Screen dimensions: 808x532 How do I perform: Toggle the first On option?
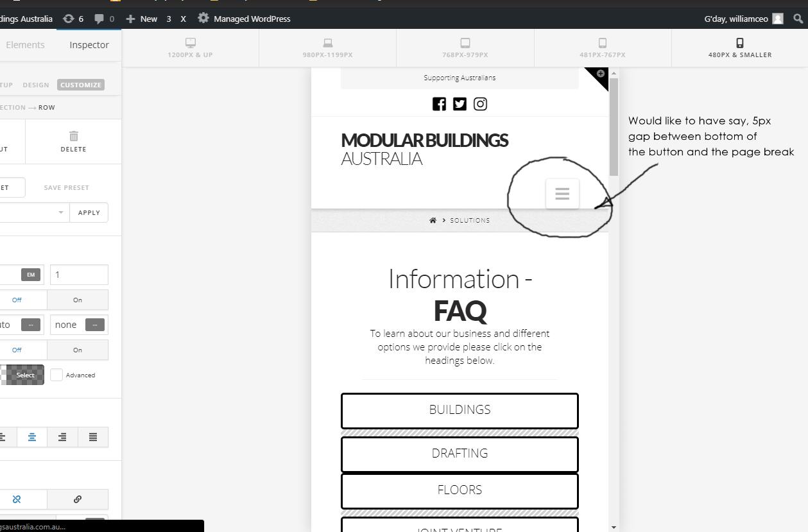[78, 300]
